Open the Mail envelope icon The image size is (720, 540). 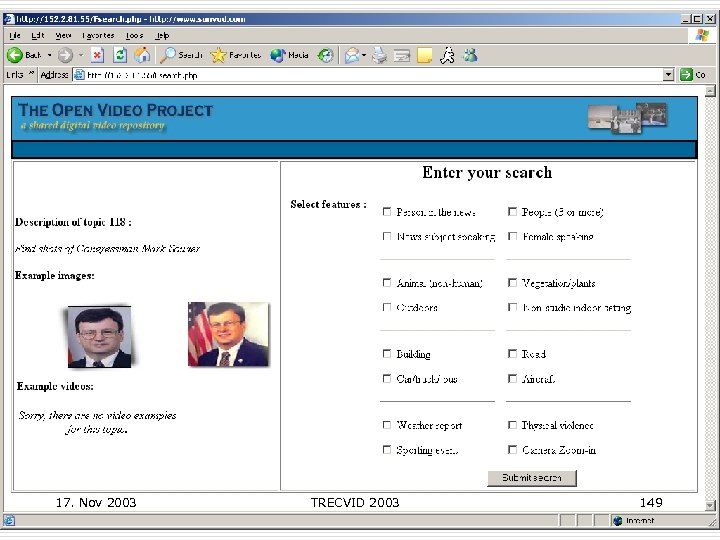pos(352,55)
